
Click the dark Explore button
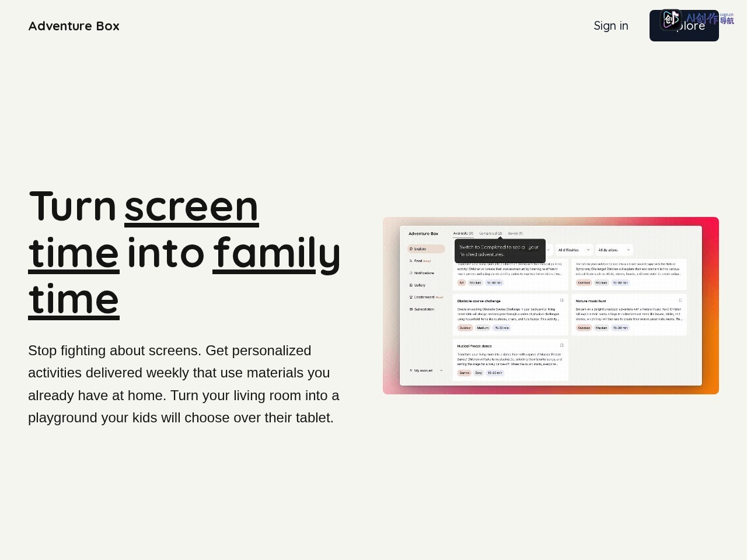(684, 26)
